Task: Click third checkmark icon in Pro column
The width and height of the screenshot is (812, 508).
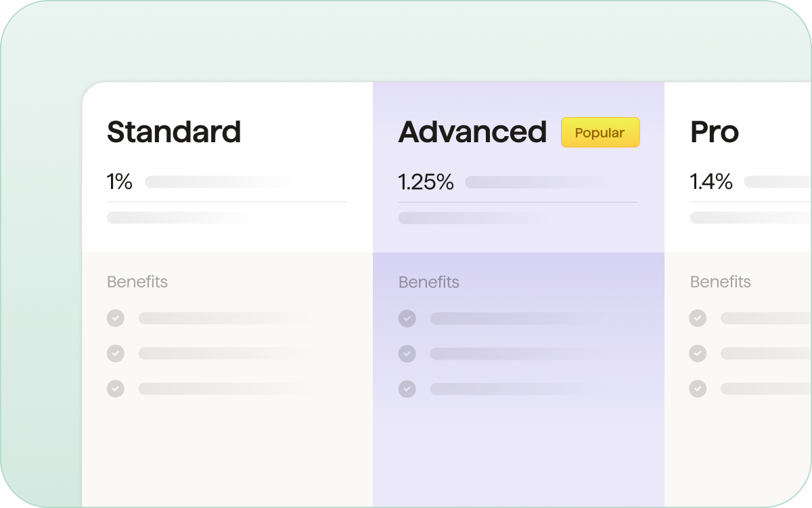Action: tap(698, 389)
